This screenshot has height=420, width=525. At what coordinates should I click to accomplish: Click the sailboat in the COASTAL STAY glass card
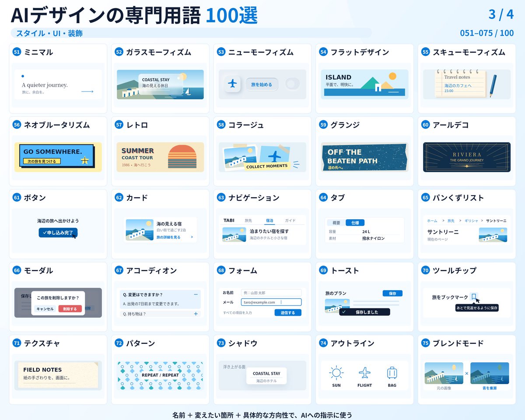click(187, 91)
